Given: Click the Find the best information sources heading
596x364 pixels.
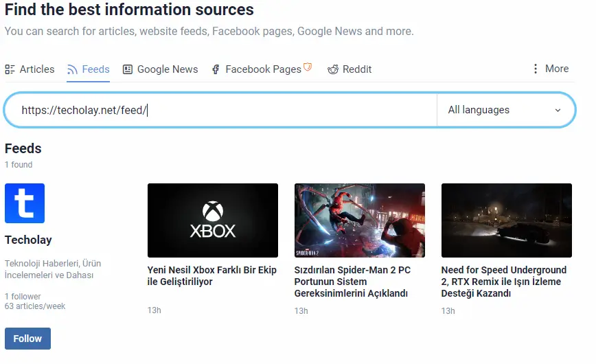Looking at the screenshot, I should [129, 10].
